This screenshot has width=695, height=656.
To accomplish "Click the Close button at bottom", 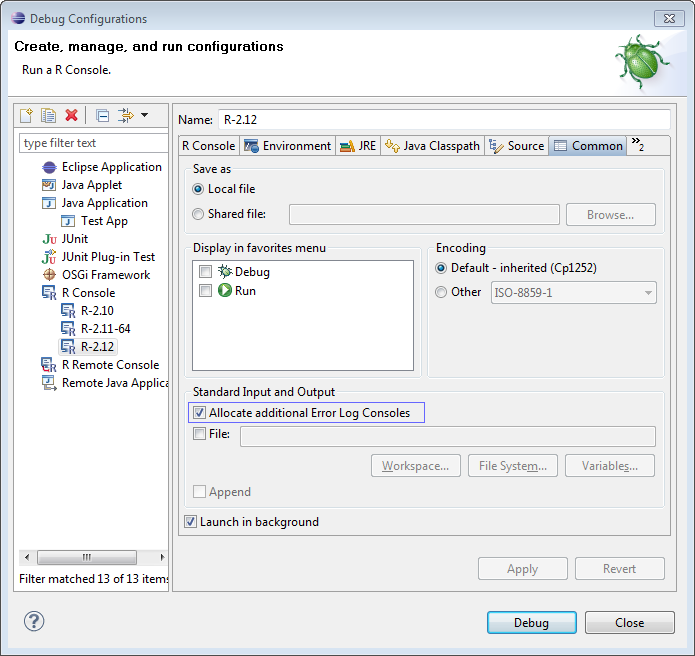I will point(630,623).
